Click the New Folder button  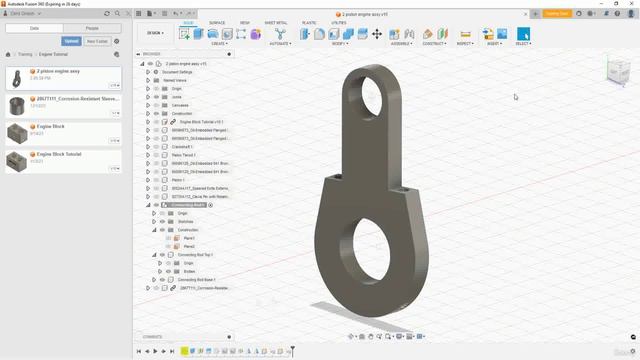97,41
